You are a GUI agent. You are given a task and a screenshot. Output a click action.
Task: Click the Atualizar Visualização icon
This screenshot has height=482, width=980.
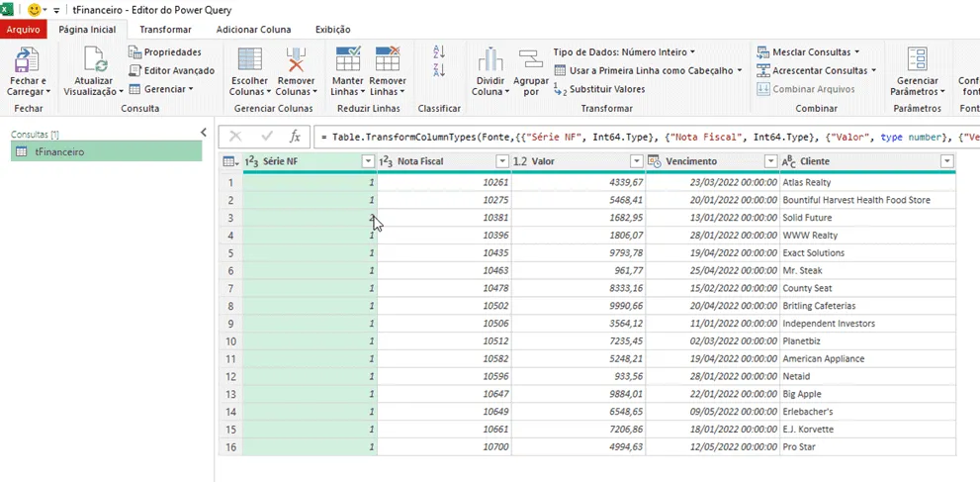(96, 59)
